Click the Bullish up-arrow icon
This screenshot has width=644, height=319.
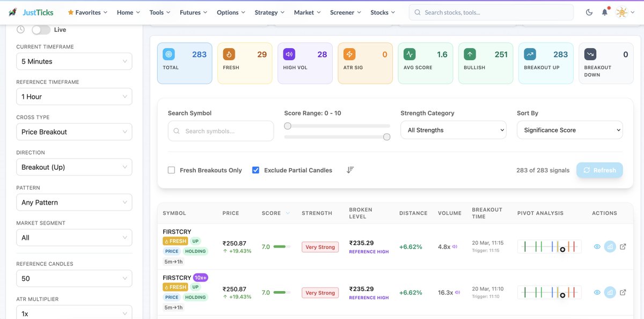point(470,54)
